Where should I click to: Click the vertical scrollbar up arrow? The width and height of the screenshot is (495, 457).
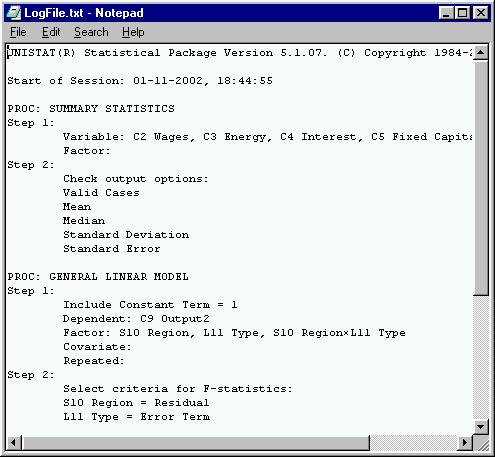(480, 52)
